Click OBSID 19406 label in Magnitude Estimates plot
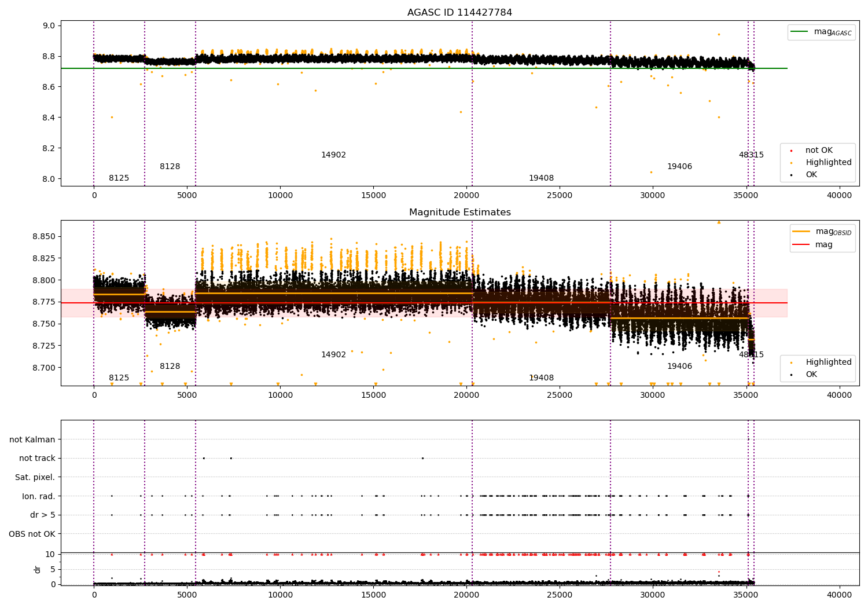 [679, 367]
